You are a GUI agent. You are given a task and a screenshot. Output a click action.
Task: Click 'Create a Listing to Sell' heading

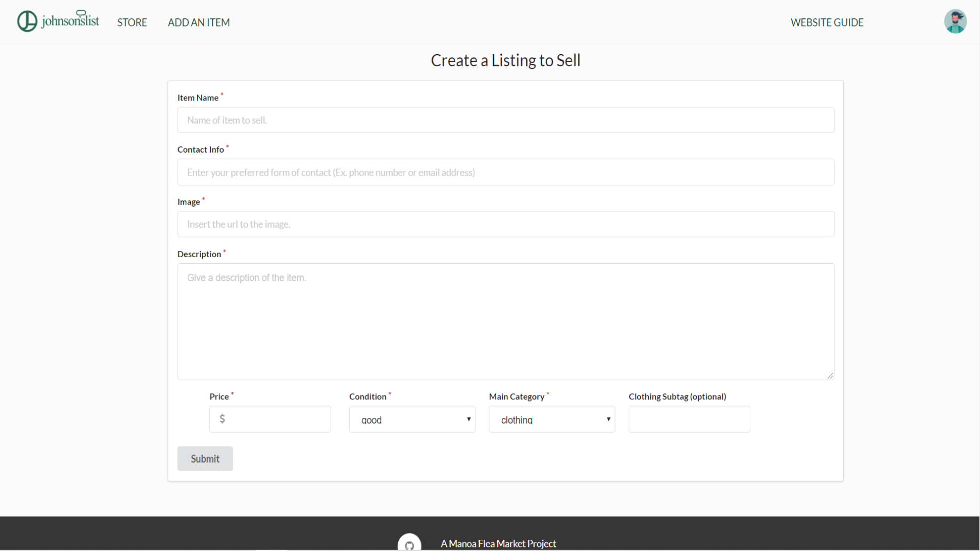tap(505, 60)
